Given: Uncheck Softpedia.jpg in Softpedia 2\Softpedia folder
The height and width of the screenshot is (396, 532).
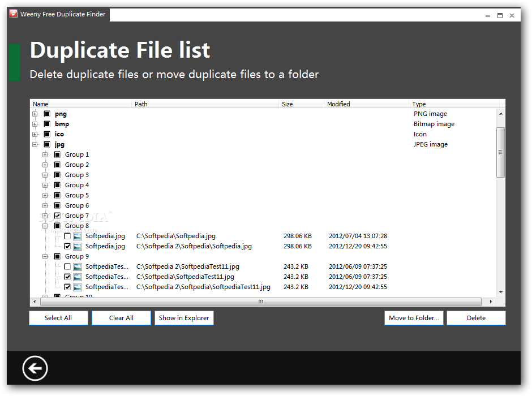Looking at the screenshot, I should pyautogui.click(x=67, y=247).
